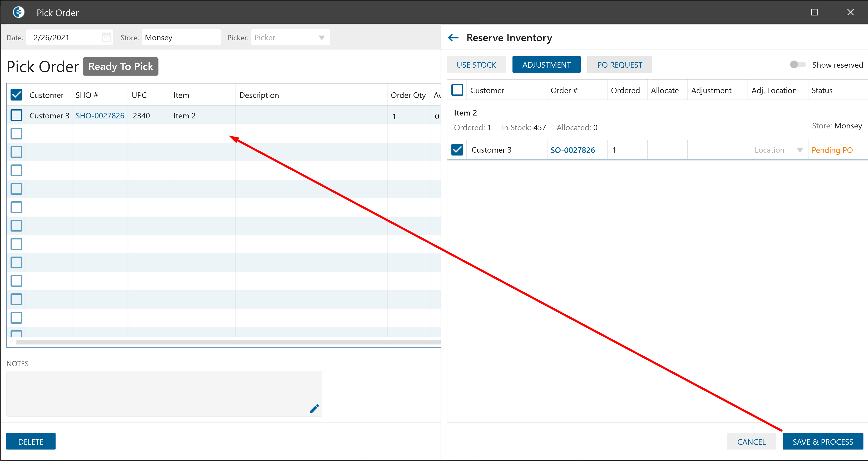Toggle the Show reserved switch
868x461 pixels.
(797, 65)
